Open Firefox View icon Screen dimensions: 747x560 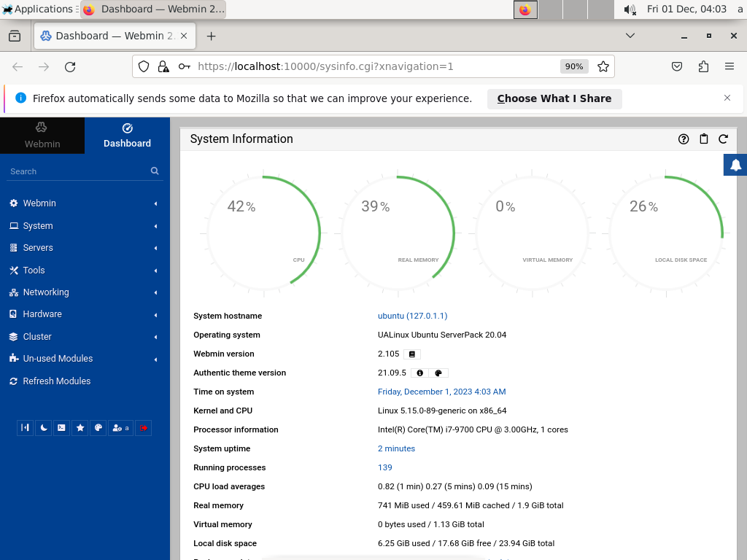(15, 36)
